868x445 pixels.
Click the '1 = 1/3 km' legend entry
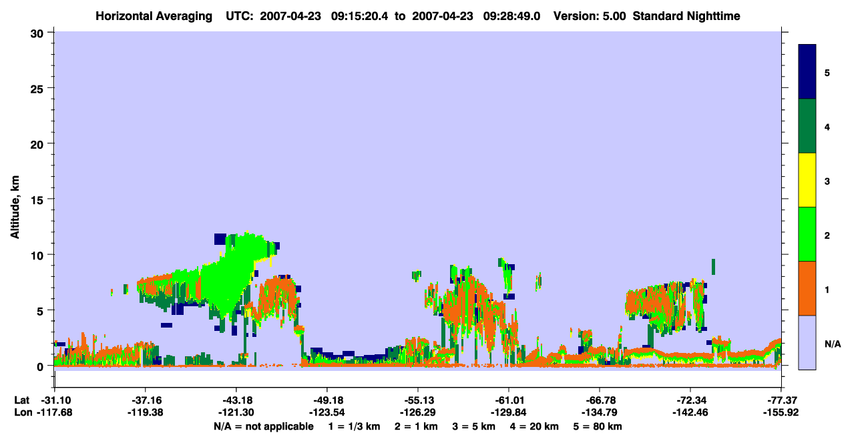tap(354, 426)
